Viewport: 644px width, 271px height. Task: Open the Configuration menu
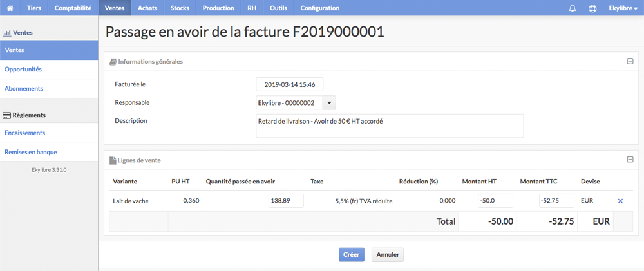320,8
